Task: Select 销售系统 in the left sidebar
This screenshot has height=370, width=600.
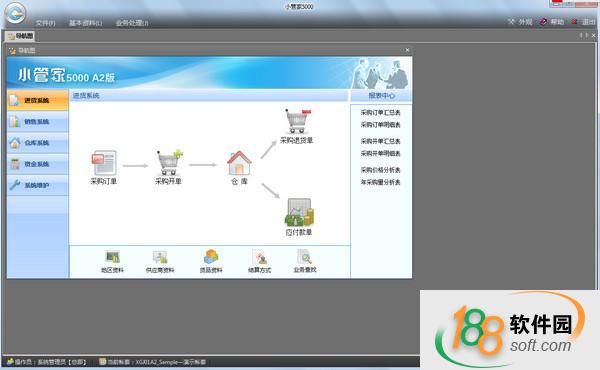Action: [x=38, y=122]
